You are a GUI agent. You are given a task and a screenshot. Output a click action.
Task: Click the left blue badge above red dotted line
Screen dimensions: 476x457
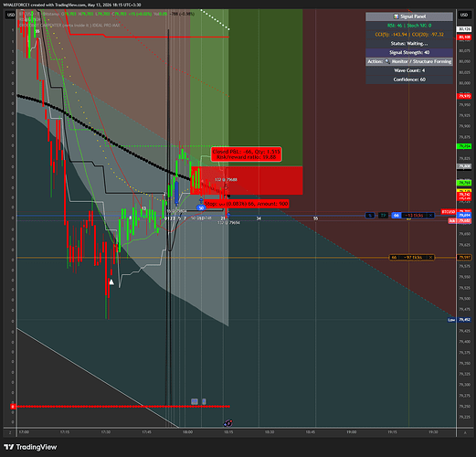click(195, 401)
